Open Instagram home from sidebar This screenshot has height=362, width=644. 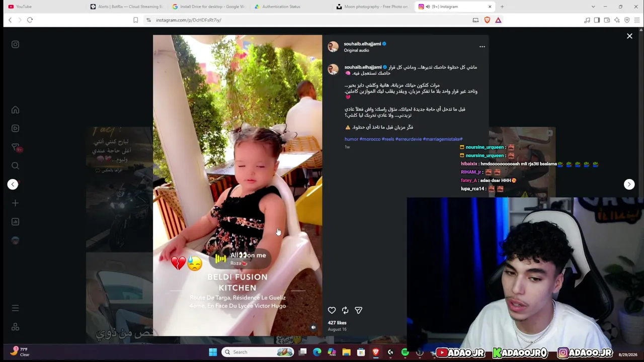pos(15,110)
